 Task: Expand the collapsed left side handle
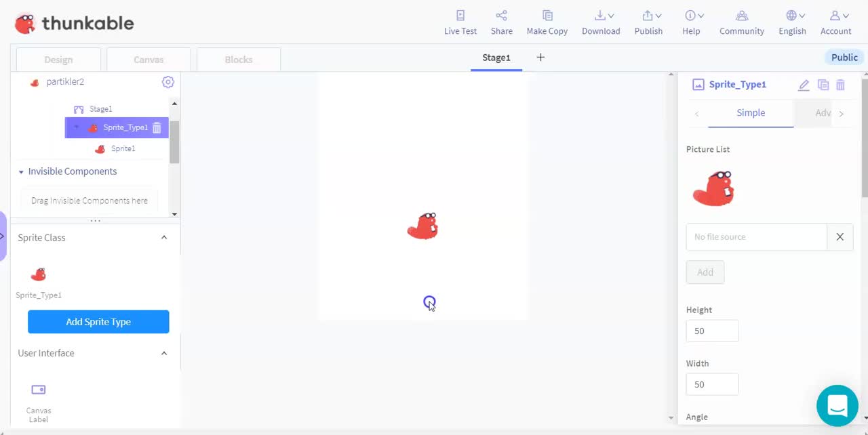(x=3, y=236)
